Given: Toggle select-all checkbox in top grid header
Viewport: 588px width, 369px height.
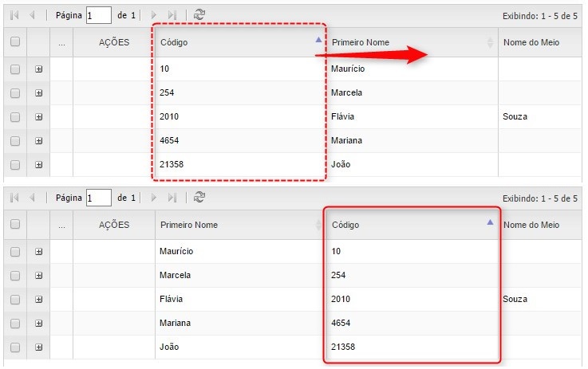Looking at the screenshot, I should 15,42.
